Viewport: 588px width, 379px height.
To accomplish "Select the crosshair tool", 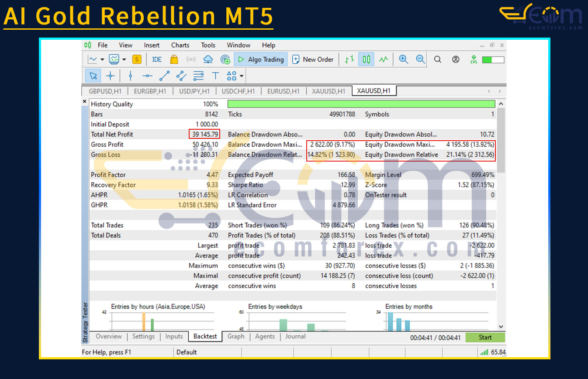I will pyautogui.click(x=110, y=76).
